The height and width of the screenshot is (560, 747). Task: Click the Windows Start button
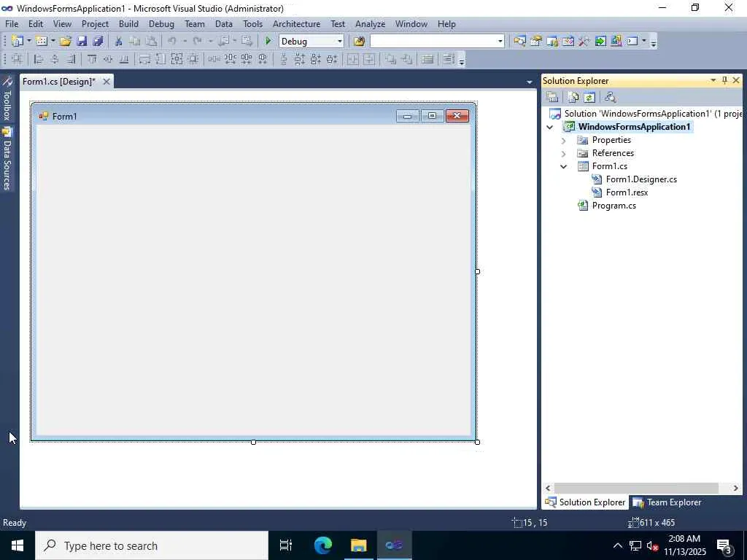click(x=18, y=545)
